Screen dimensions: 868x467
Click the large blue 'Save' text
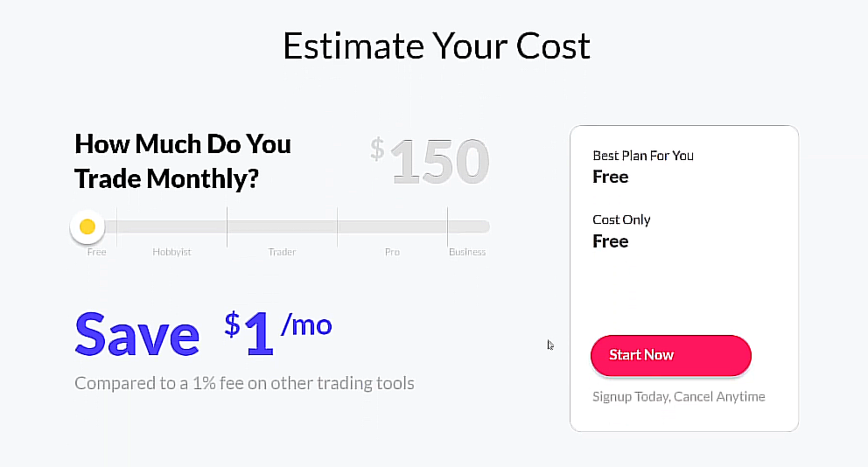(137, 334)
